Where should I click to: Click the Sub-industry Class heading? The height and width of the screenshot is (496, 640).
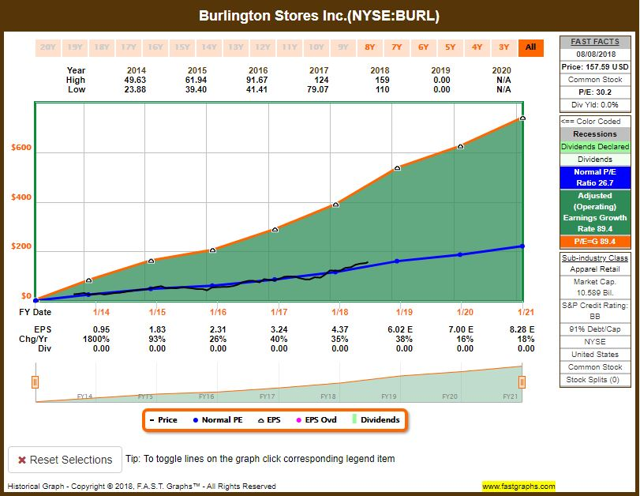tap(595, 258)
